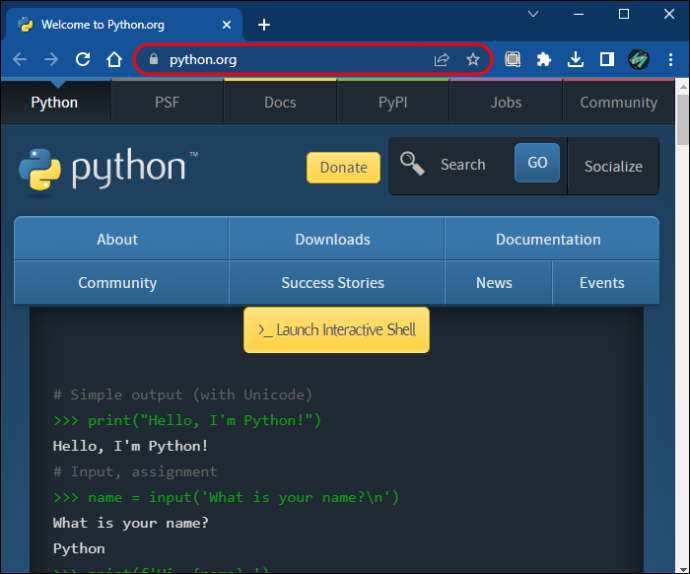Click the magnifying glass search icon
The height and width of the screenshot is (574, 690).
pyautogui.click(x=412, y=163)
